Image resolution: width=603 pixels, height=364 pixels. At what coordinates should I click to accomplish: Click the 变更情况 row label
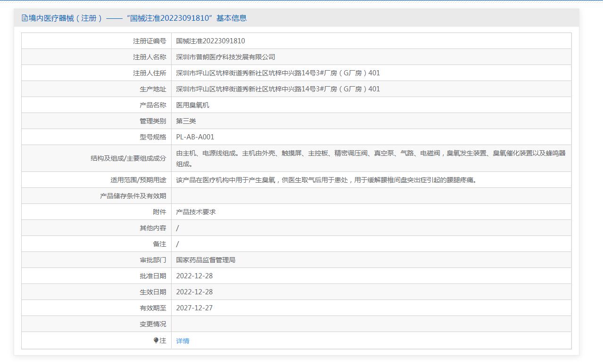[153, 324]
